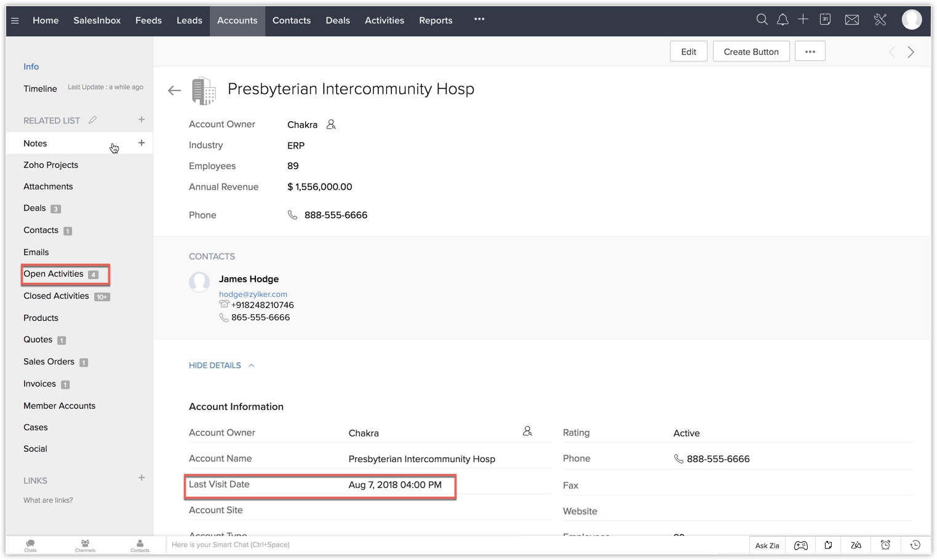Go to the Activities tab

[x=385, y=20]
